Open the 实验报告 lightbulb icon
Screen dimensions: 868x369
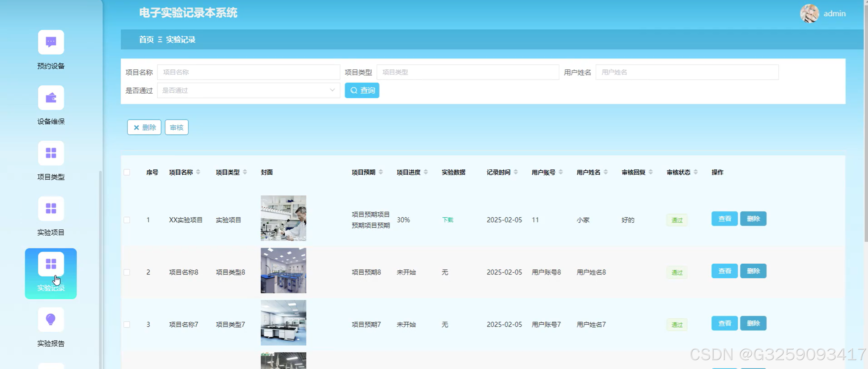click(51, 319)
